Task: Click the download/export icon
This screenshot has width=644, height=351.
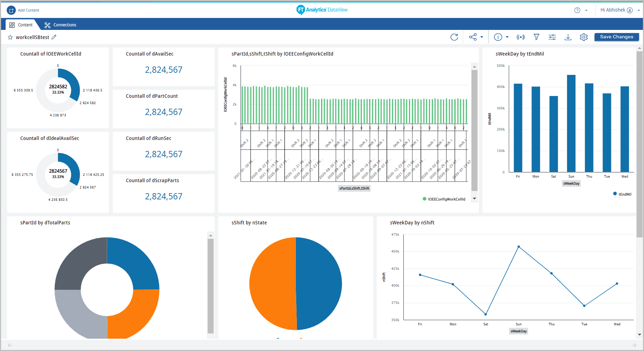Action: tap(568, 37)
